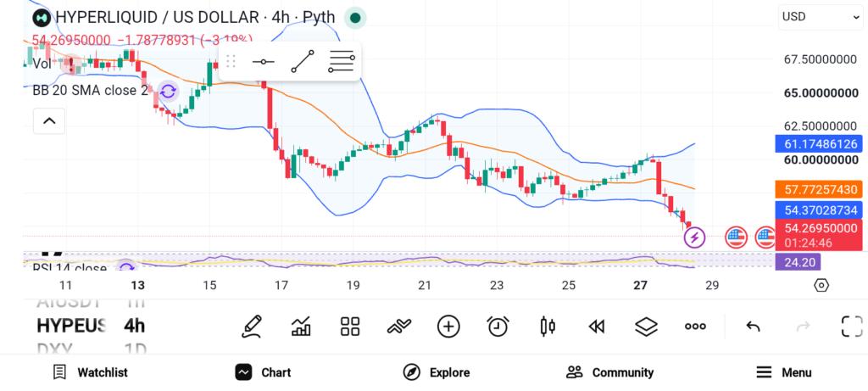The height and width of the screenshot is (391, 868).
Task: Tap the date 21 on time axis
Action: coord(425,286)
